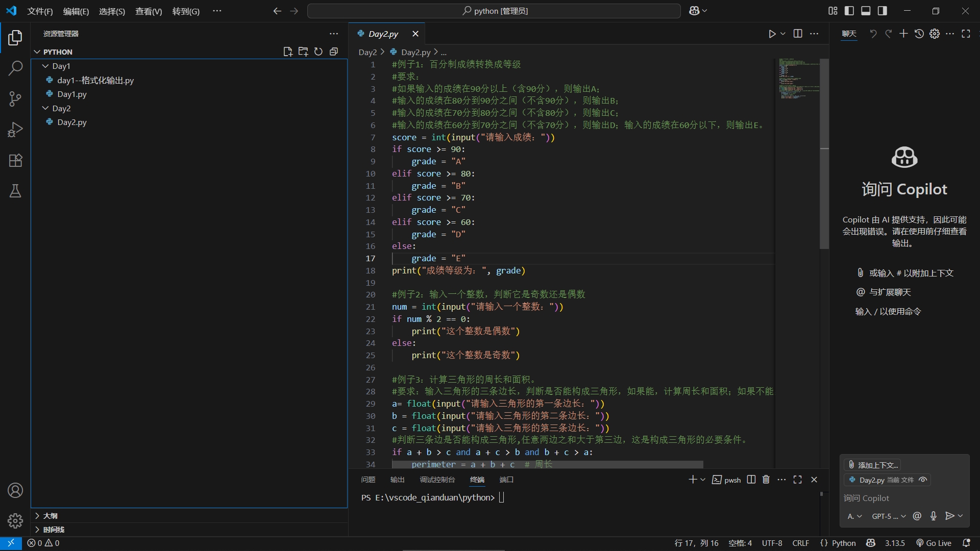This screenshot has width=980, height=551.
Task: Open the Search view in activity bar
Action: click(15, 68)
